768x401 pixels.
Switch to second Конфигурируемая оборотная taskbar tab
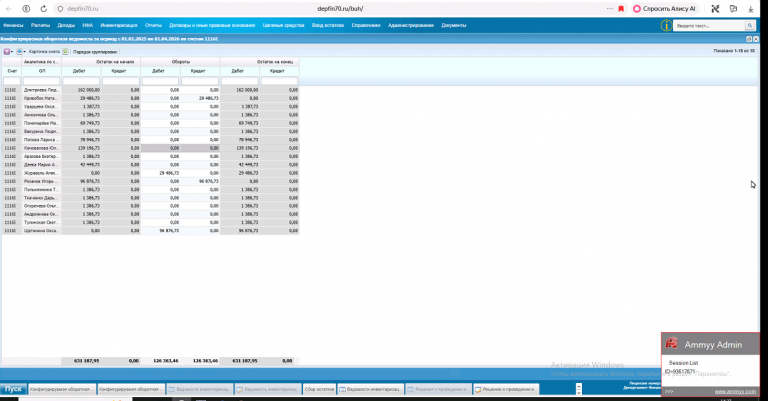pos(131,389)
